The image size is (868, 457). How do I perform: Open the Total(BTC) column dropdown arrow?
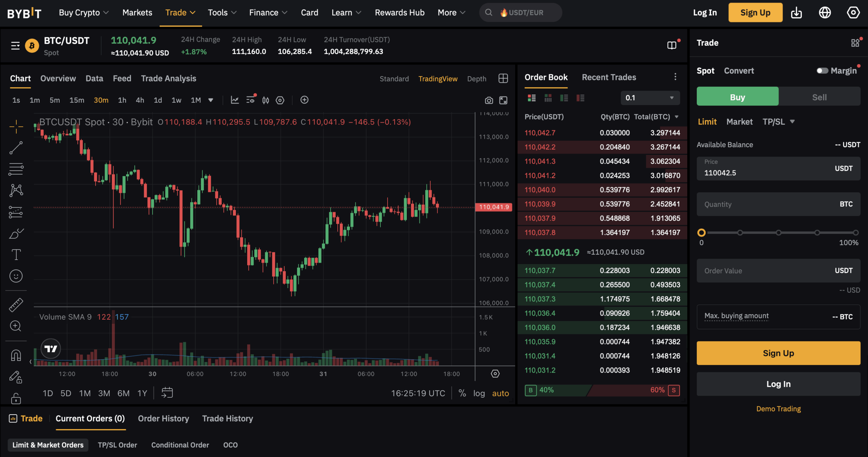(676, 117)
